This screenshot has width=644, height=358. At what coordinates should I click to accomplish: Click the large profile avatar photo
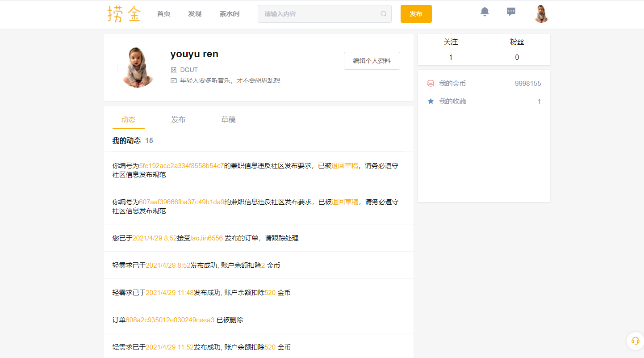137,67
